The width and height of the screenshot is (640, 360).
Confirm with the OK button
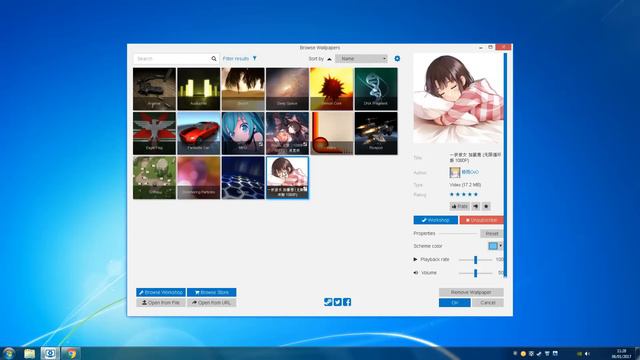(x=455, y=302)
